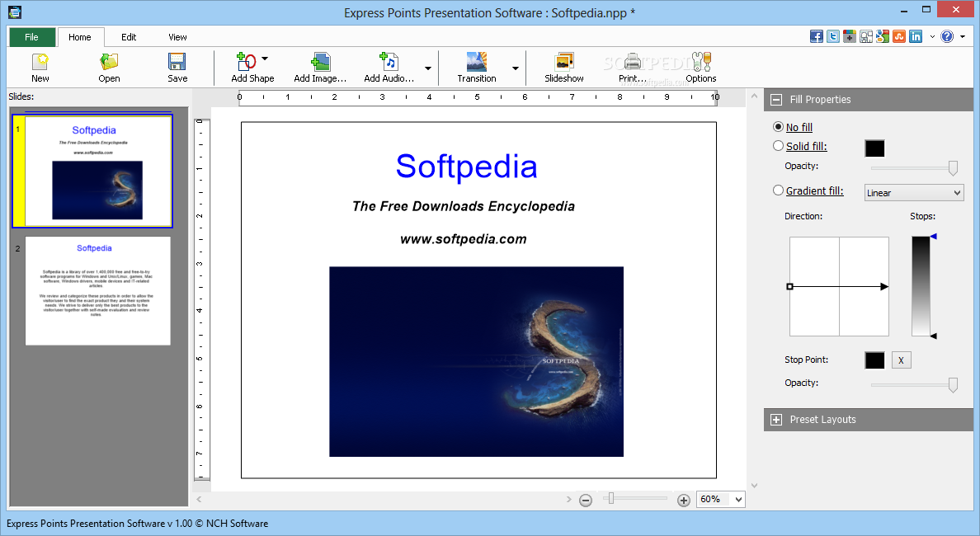Click the StumbleUpon share icon
This screenshot has height=536, width=980.
(899, 36)
